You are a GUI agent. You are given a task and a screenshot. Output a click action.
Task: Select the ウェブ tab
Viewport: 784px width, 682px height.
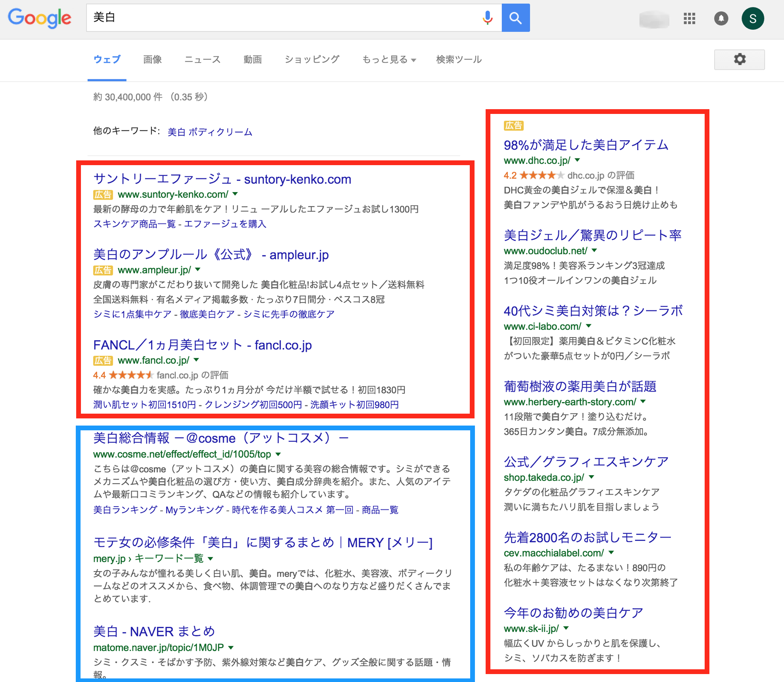tap(107, 60)
